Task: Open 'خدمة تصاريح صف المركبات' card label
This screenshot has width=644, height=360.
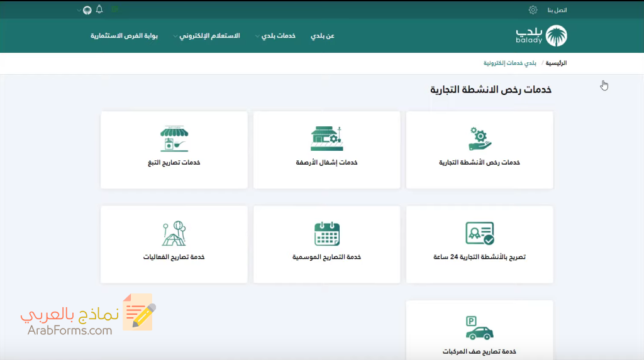Action: (479, 351)
